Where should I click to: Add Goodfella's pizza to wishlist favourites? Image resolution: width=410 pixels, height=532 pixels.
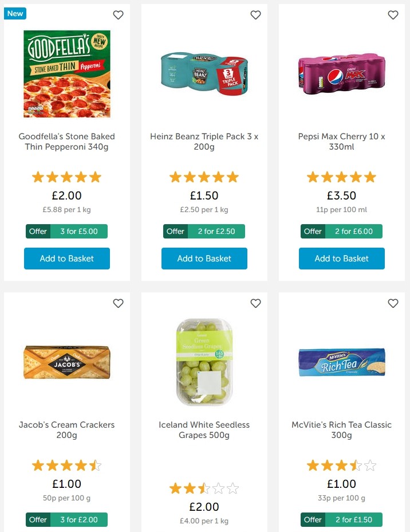click(x=118, y=15)
